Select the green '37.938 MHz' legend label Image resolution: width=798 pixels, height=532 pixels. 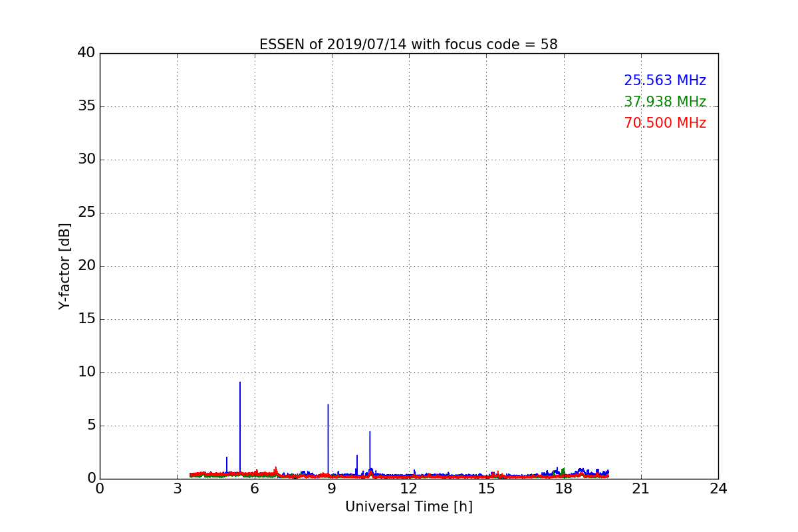click(665, 102)
